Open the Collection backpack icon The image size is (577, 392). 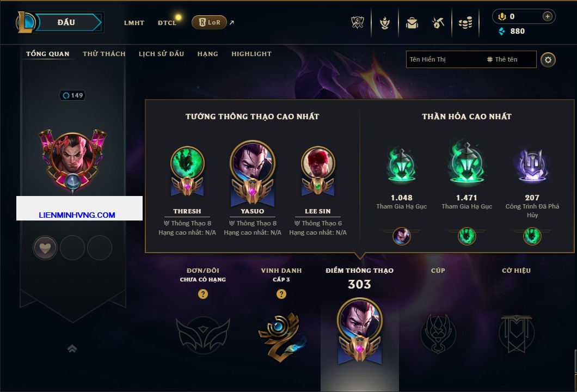tap(412, 23)
